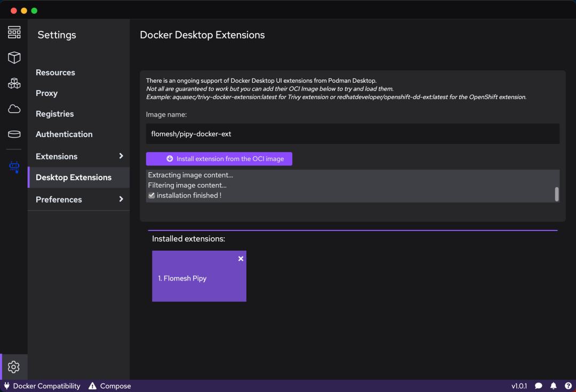Select the Authentication settings entry
Screen dimensions: 576x392
pyautogui.click(x=64, y=134)
